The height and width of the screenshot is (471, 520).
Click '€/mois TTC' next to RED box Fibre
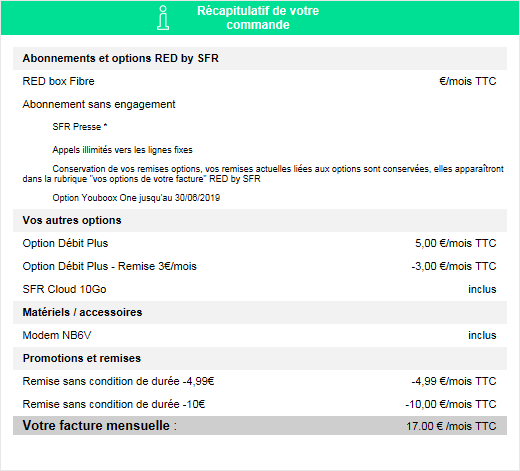[x=468, y=81]
